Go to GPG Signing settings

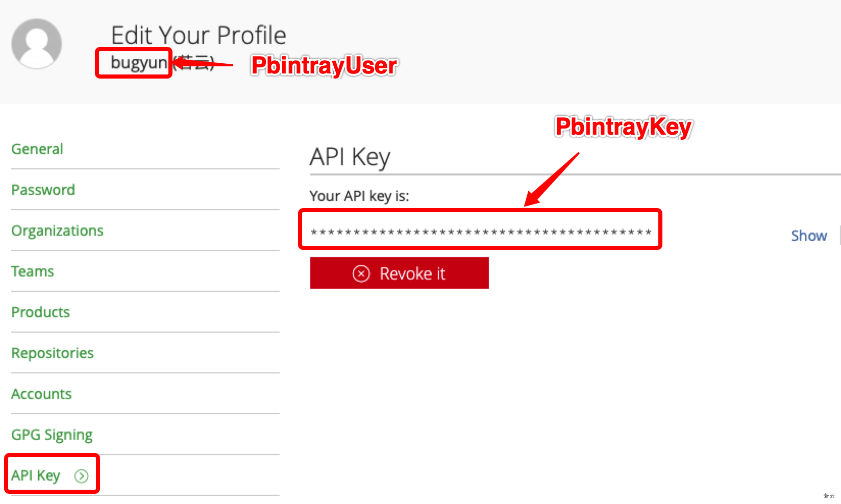tap(52, 435)
